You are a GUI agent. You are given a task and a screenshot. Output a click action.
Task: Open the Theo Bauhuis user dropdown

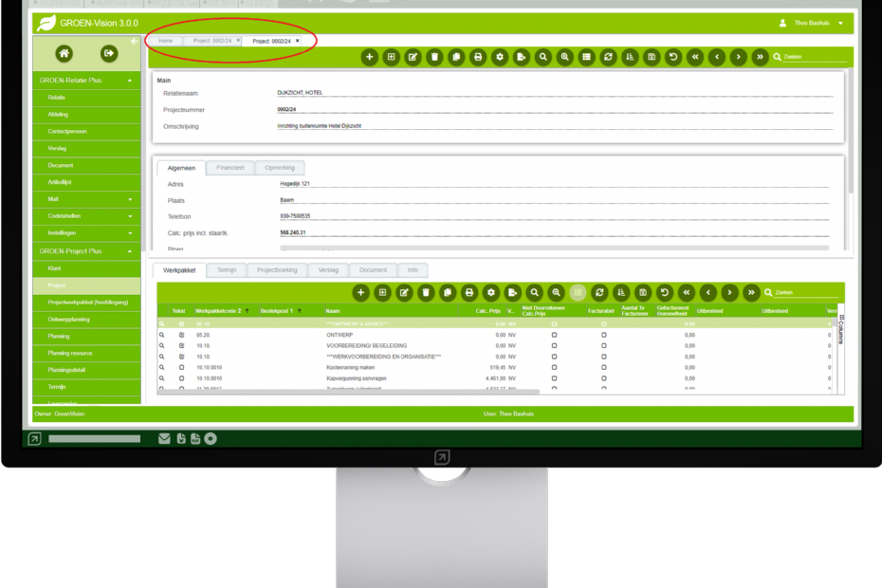point(840,23)
